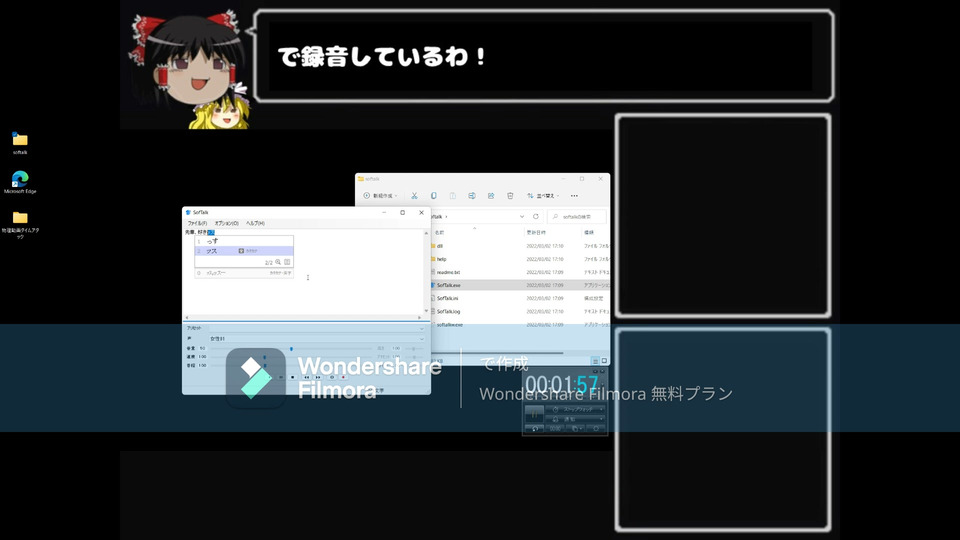Open the ストップウォッチ mode dropdown in timer
960x540 pixels.
pos(576,409)
